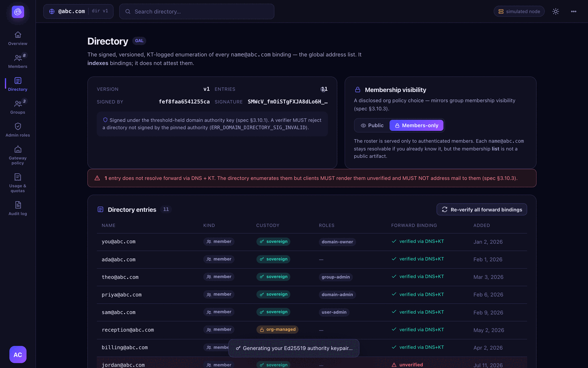Select the sam@abc.com entry
This screenshot has width=588, height=368.
[312, 313]
